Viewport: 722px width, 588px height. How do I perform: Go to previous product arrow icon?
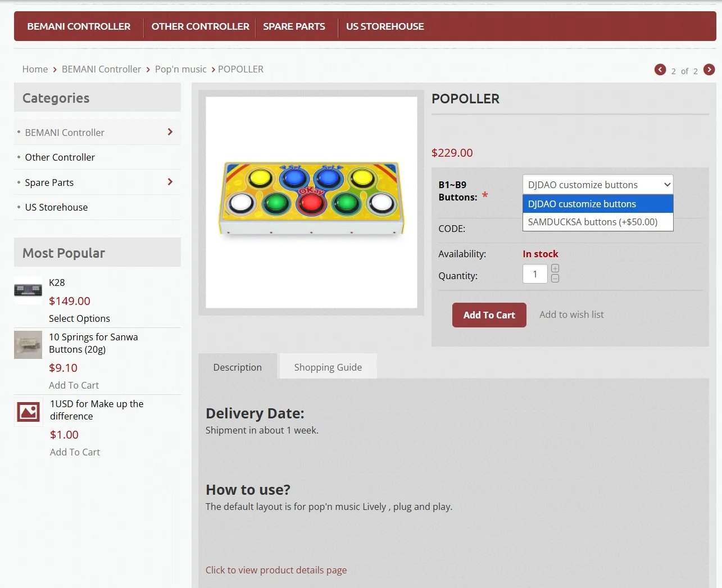660,70
